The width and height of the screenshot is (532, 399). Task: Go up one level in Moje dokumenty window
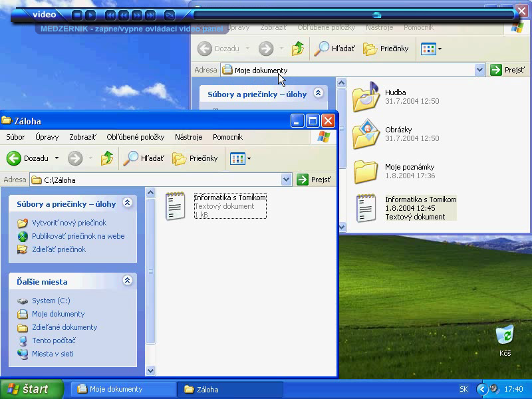click(297, 49)
